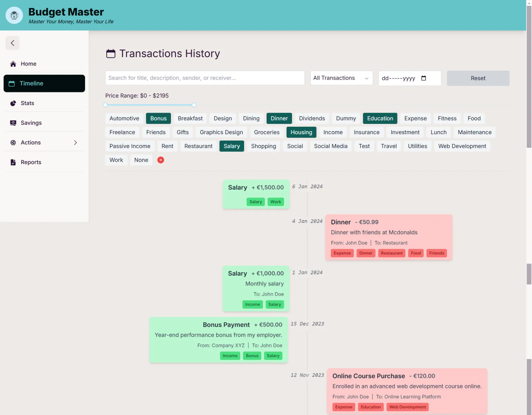Open the Savings section

coord(44,123)
